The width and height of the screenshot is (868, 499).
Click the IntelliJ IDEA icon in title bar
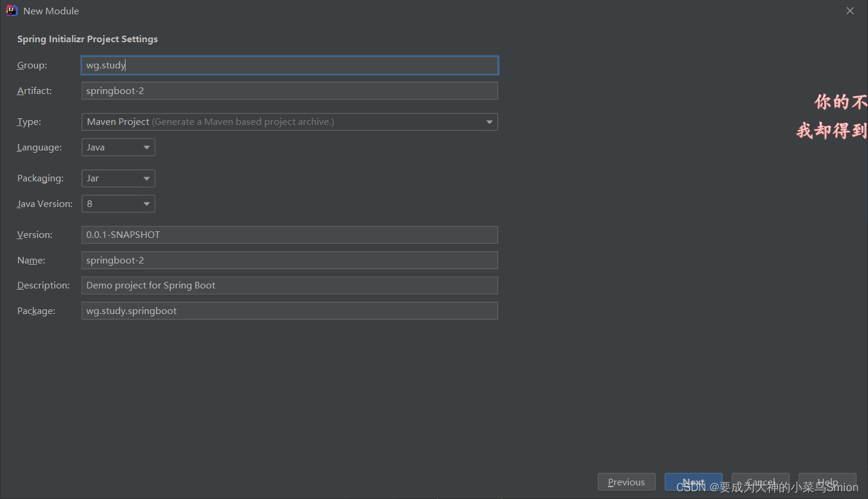[11, 11]
